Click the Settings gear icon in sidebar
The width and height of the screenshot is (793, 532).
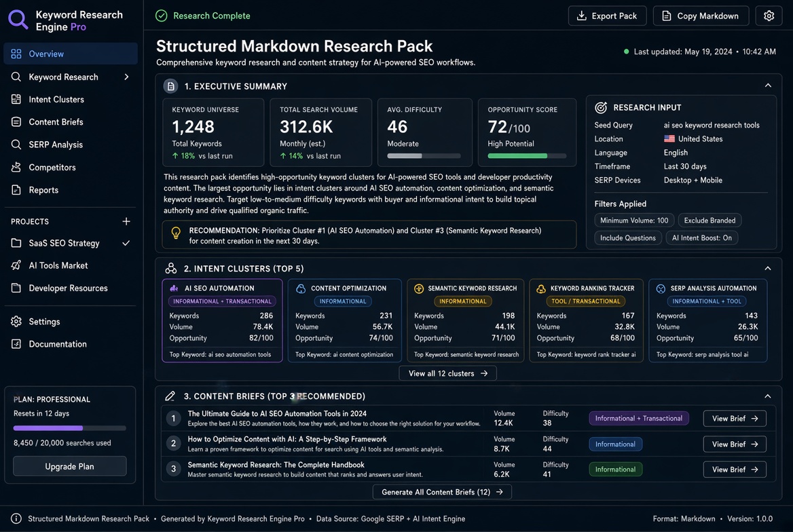[x=16, y=322]
